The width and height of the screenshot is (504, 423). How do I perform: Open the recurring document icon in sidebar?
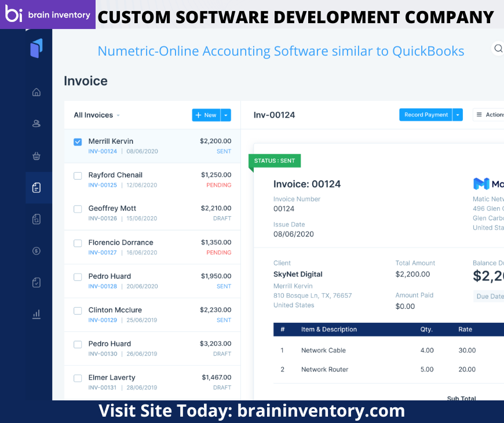36,219
